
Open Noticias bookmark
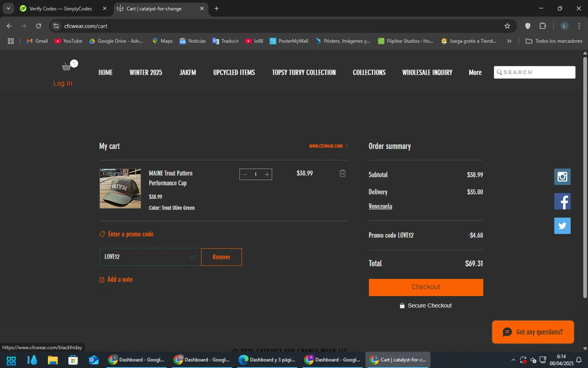pyautogui.click(x=192, y=41)
